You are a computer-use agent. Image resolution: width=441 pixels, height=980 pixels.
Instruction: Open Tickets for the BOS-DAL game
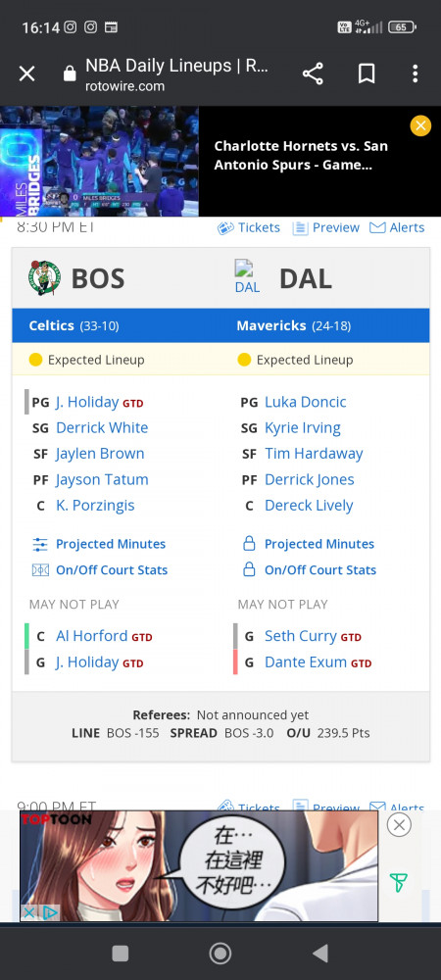249,227
